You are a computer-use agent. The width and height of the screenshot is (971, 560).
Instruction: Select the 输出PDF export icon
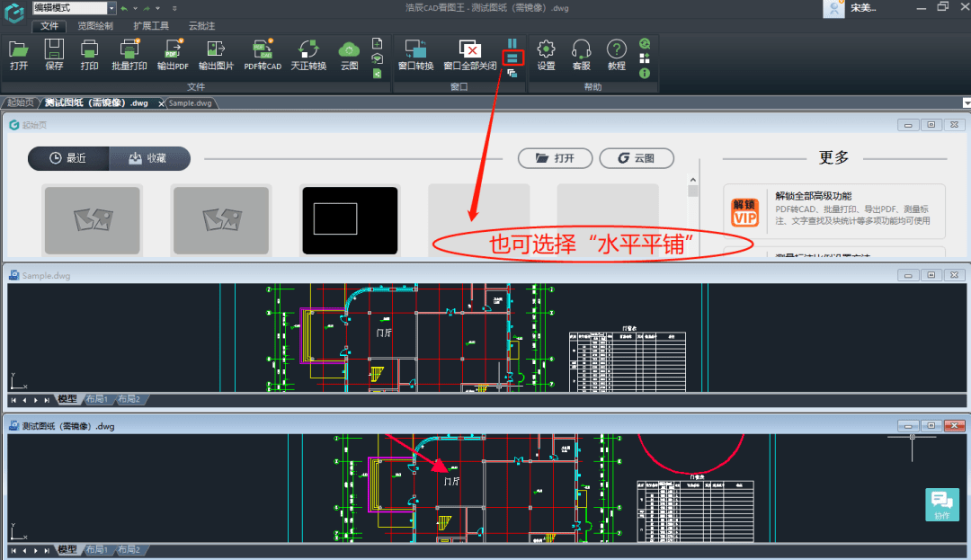173,54
